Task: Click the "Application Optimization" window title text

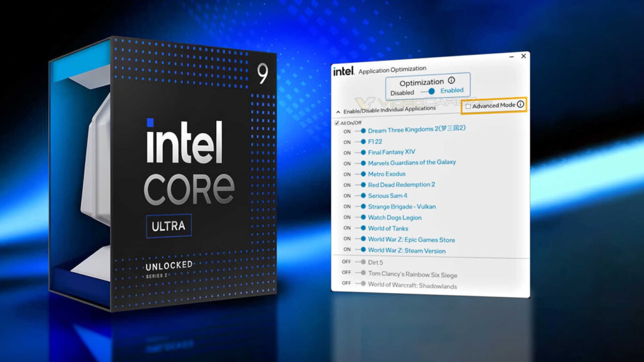Action: (392, 70)
